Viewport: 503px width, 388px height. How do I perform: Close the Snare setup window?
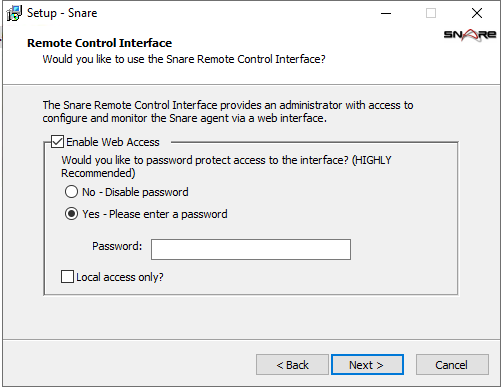coord(477,13)
